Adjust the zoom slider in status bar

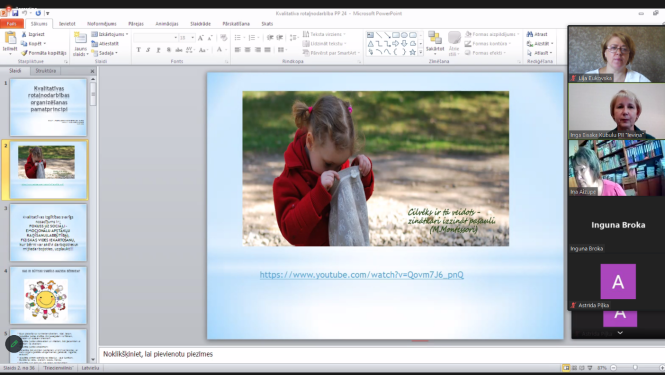tap(635, 368)
